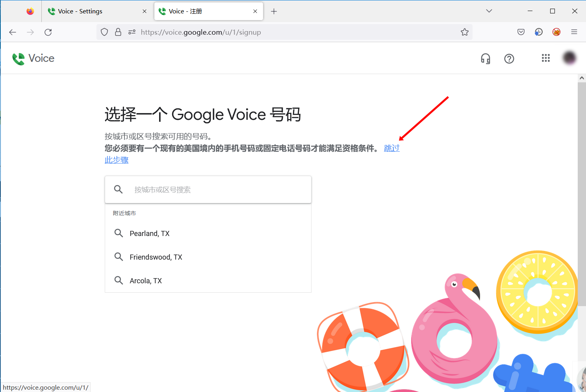Save page to Pocket
Image resolution: width=586 pixels, height=392 pixels.
521,32
